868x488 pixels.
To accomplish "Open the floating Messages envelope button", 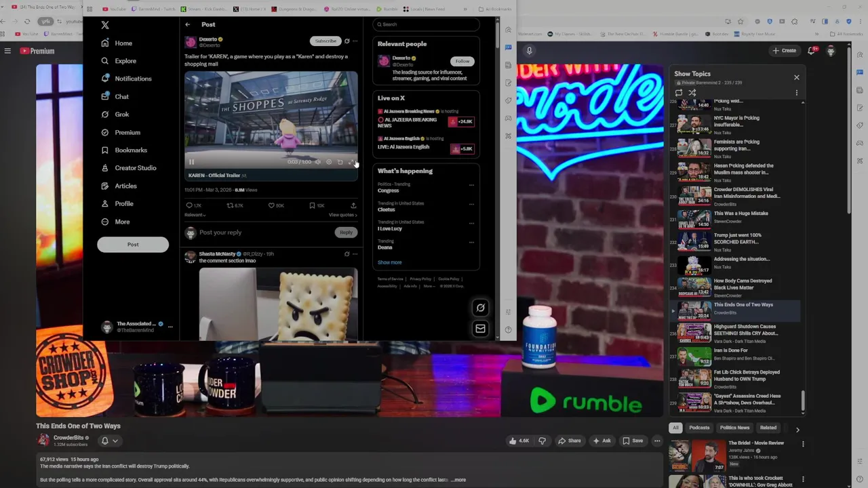I will click(x=480, y=329).
